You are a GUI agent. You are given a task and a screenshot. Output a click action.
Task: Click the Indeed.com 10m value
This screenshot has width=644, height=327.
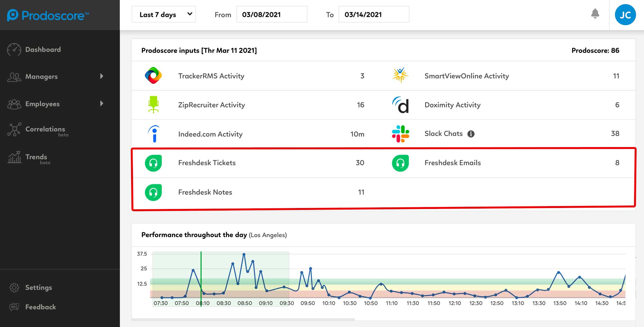(x=357, y=134)
